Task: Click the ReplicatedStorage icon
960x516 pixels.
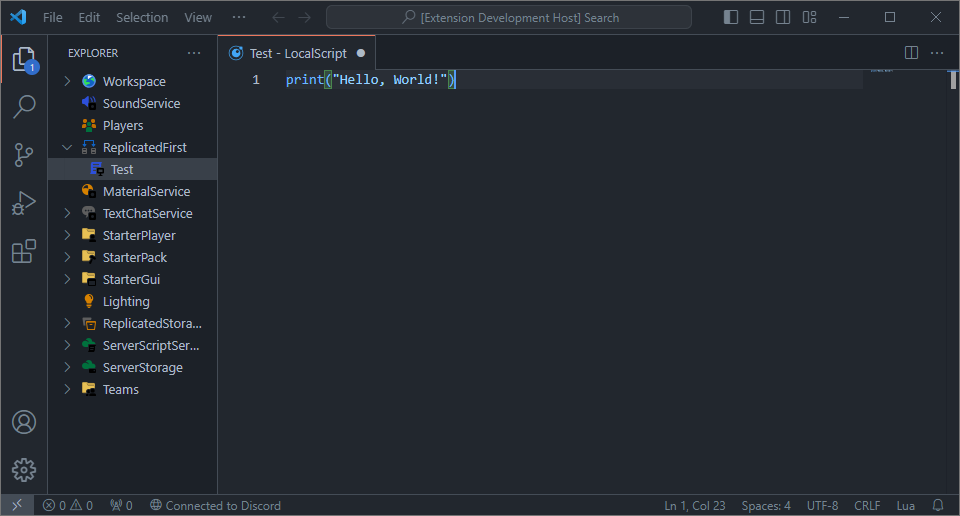Action: click(x=89, y=323)
